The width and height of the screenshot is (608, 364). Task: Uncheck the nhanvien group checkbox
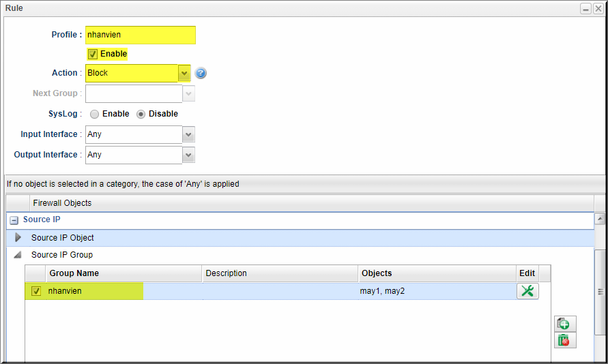point(36,291)
